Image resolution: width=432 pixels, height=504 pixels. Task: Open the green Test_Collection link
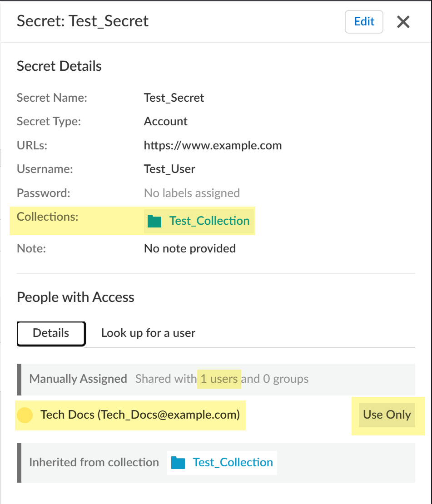pyautogui.click(x=209, y=221)
